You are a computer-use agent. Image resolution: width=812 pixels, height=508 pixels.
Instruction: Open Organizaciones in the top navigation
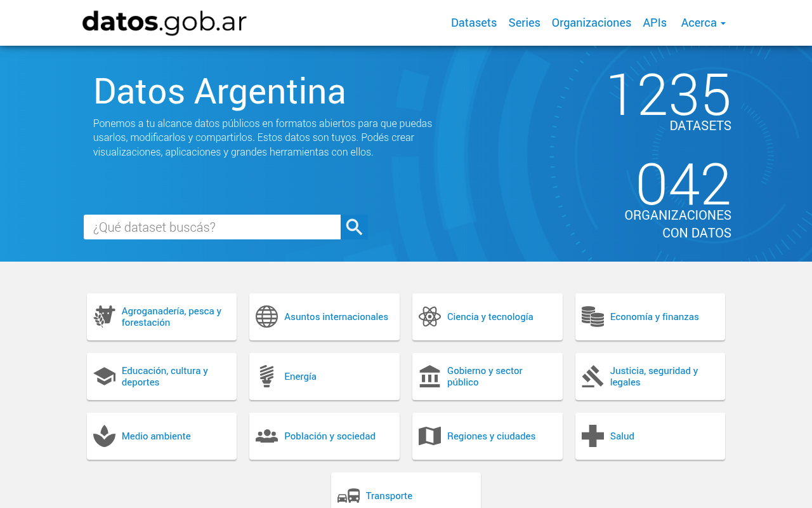pos(591,23)
